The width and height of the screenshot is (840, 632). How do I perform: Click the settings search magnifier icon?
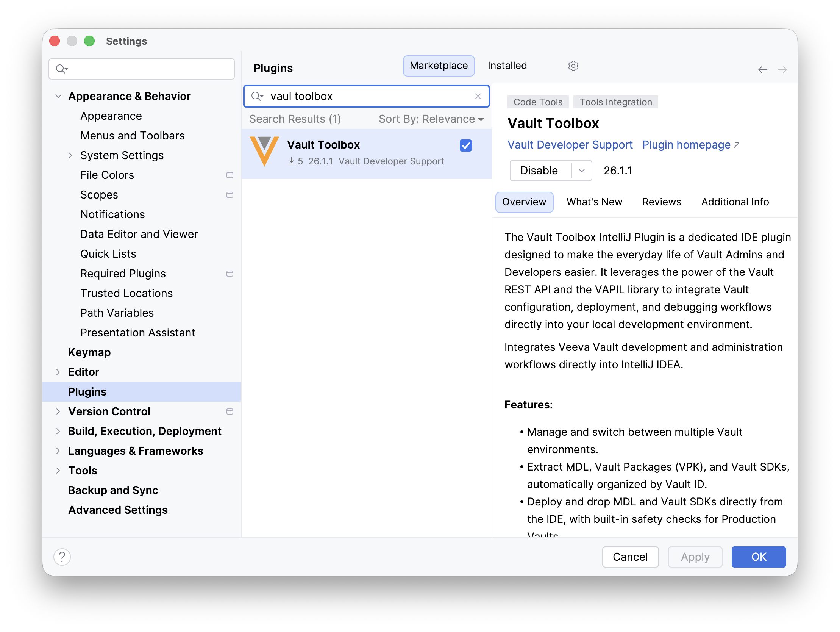click(61, 69)
